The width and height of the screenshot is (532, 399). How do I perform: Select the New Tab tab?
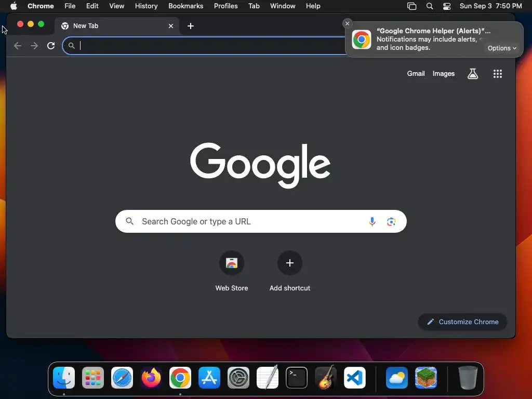pos(117,26)
